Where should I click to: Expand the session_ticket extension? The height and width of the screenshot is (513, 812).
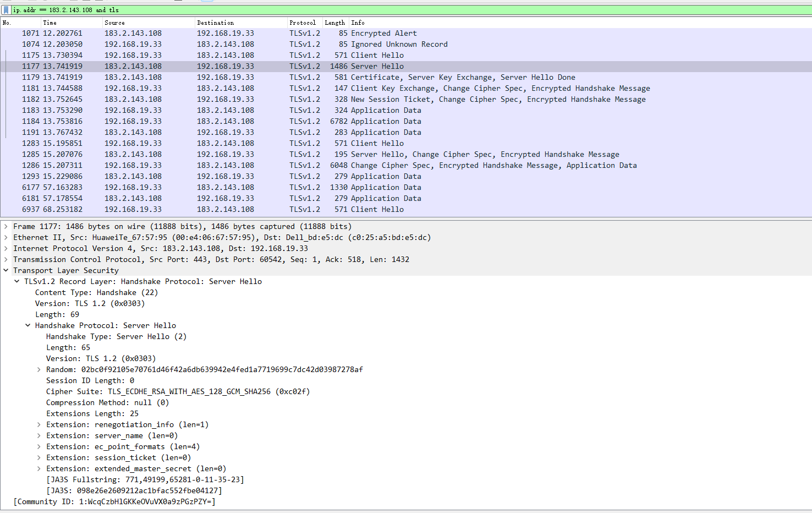[39, 457]
